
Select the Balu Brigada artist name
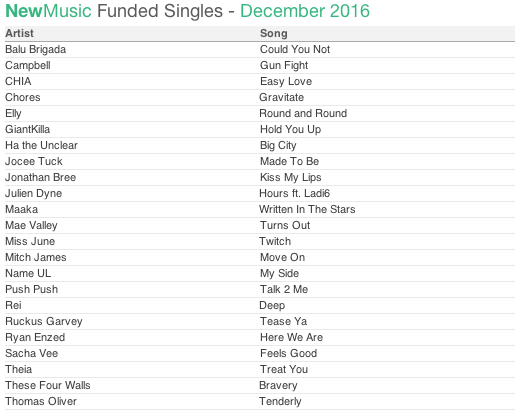point(35,49)
